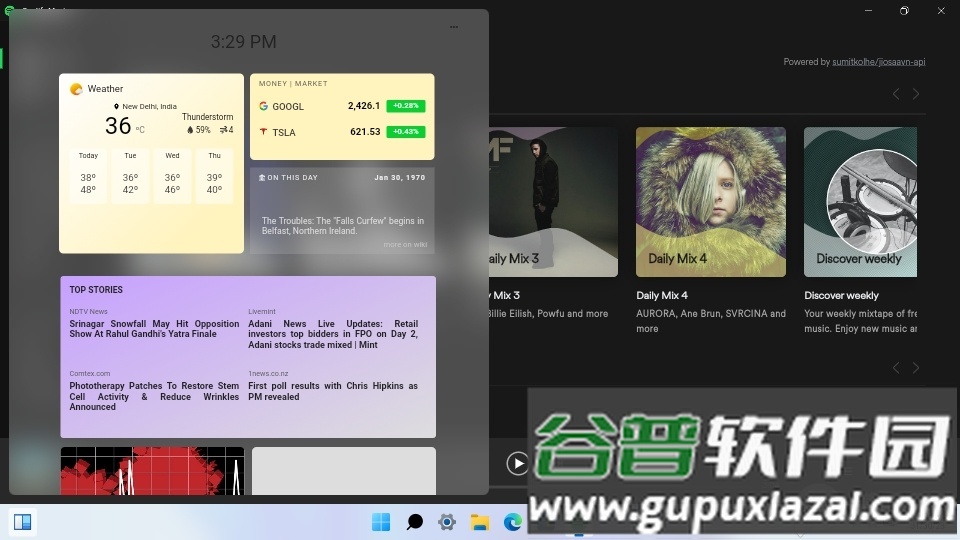Go to next items in top Spotify row
Viewport: 960px width, 540px height.
[x=916, y=94]
